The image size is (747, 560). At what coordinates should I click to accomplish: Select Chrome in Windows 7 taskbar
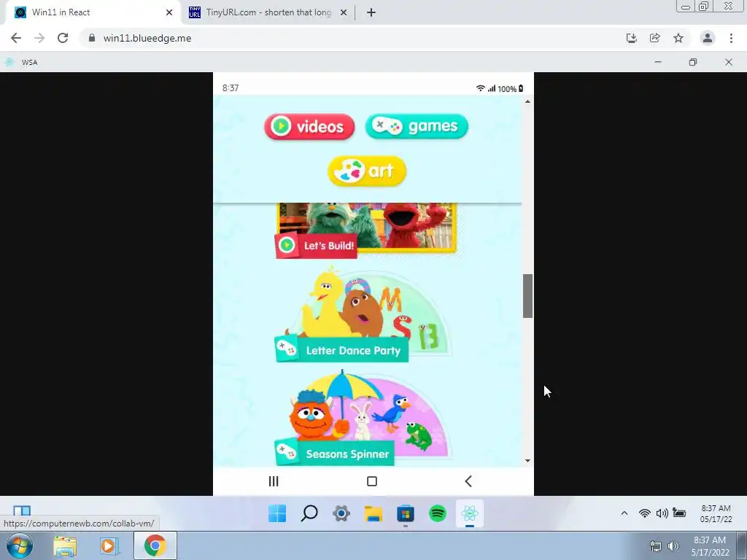click(155, 545)
